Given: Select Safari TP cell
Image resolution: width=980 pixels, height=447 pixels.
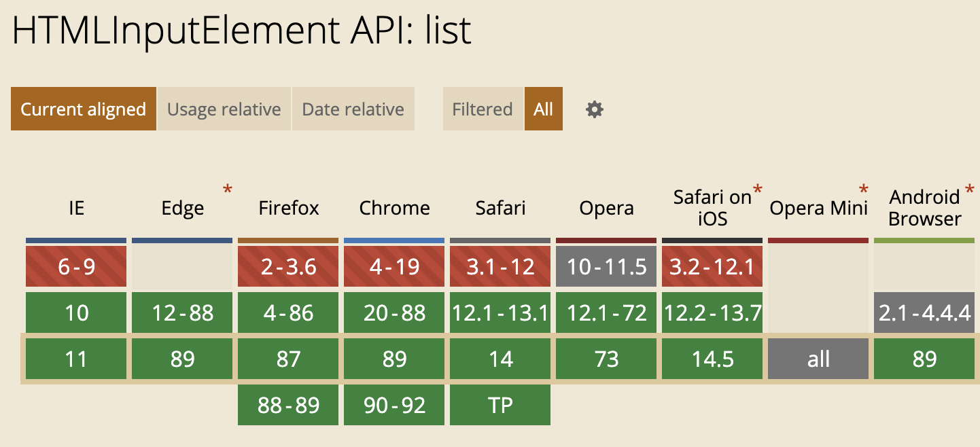Looking at the screenshot, I should (500, 405).
